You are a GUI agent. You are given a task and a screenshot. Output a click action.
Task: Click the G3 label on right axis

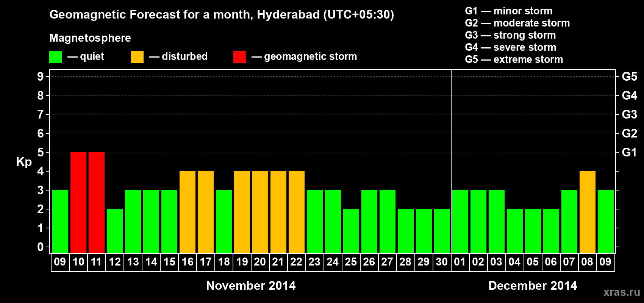[x=630, y=114]
